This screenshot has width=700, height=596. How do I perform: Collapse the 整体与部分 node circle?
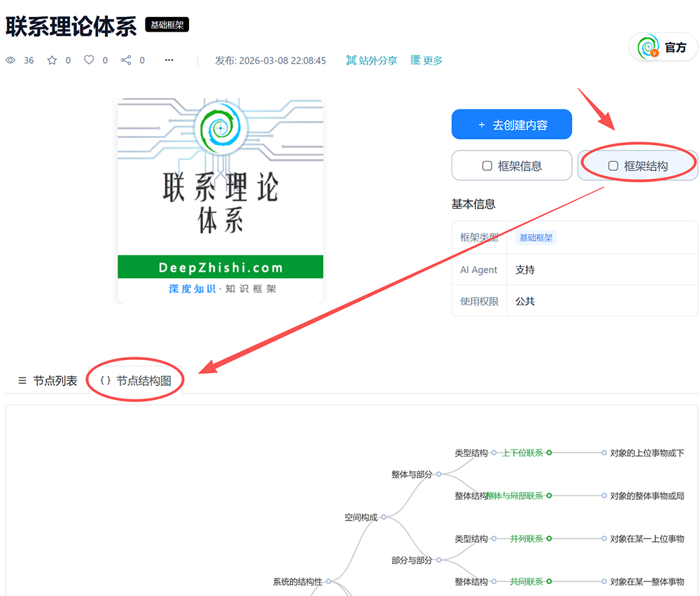[x=439, y=474]
